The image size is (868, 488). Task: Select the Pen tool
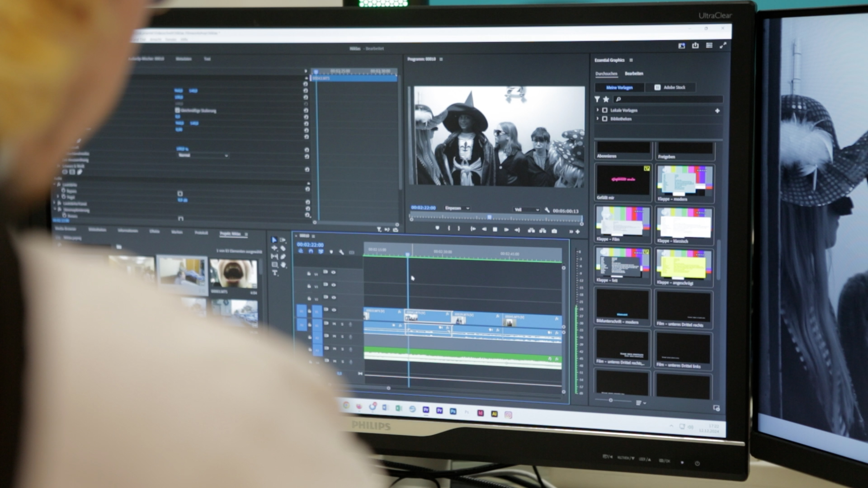point(283,257)
